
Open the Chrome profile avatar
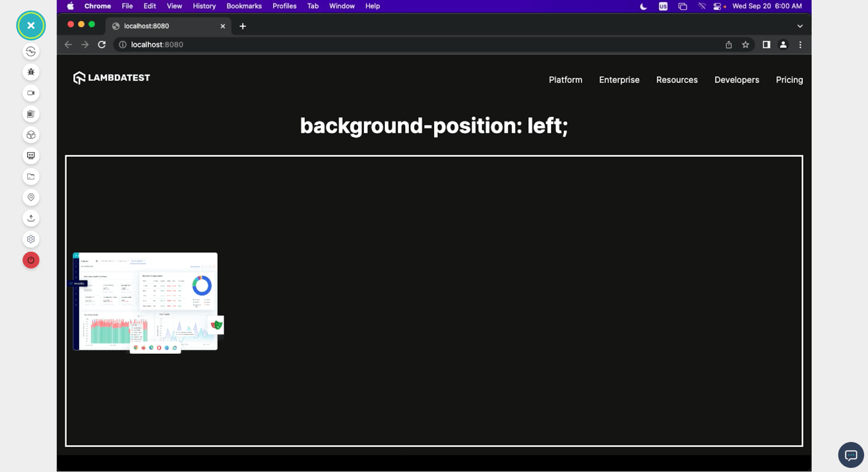point(783,44)
